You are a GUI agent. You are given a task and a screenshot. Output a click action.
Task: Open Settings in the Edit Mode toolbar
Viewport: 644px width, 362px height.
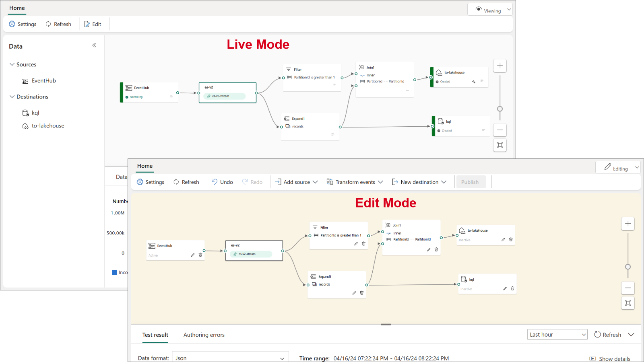[151, 182]
